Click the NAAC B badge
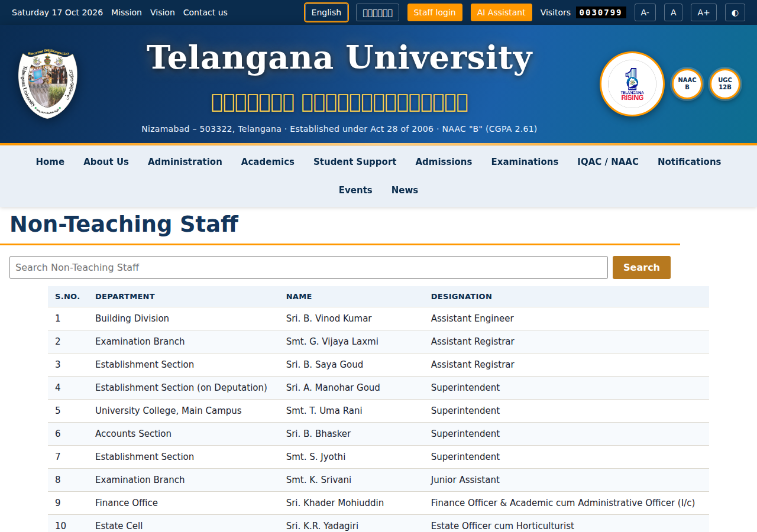This screenshot has height=532, width=757. [687, 84]
